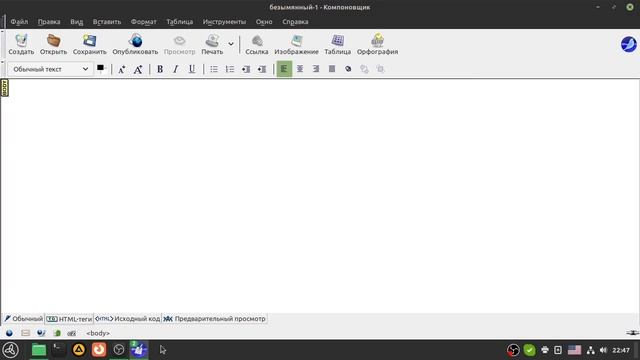Click the 22:47 clock
Screen dimensions: 640x360
click(x=621, y=350)
